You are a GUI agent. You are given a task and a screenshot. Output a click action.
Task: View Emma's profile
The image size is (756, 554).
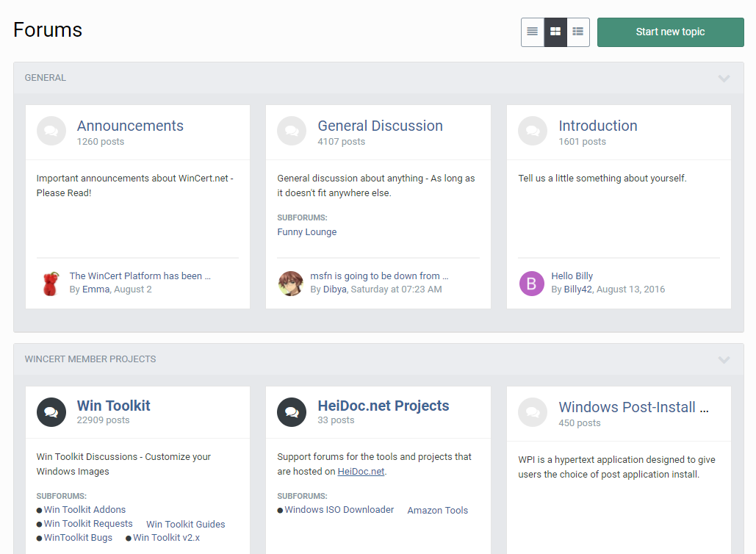coord(96,289)
